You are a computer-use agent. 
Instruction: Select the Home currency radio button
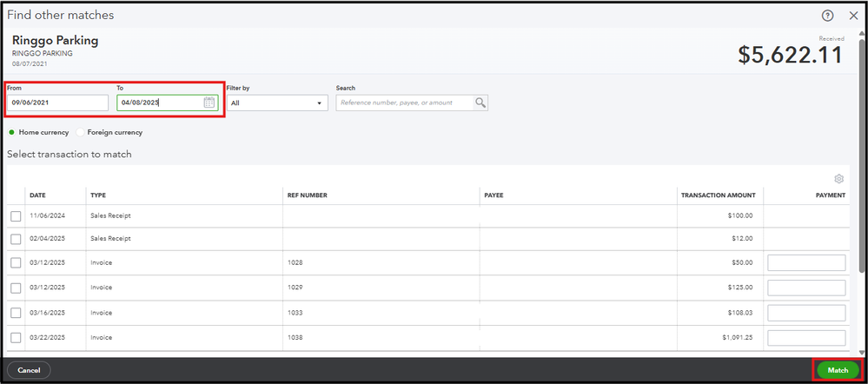[x=11, y=133]
